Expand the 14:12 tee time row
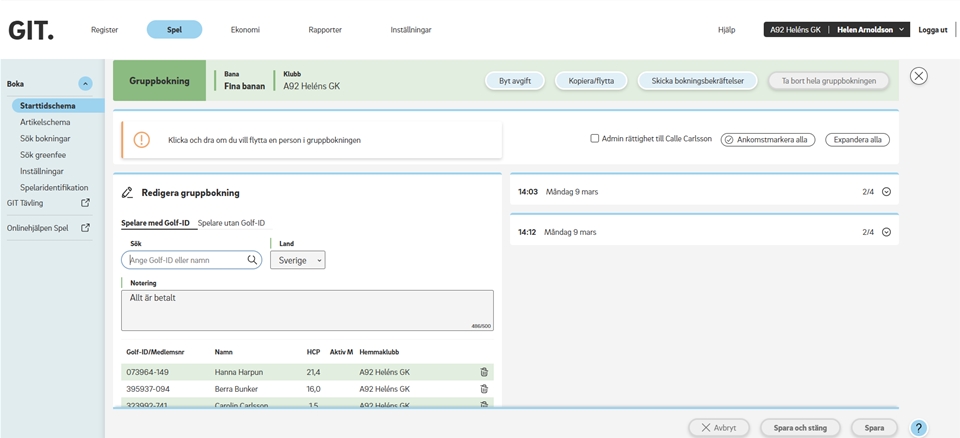960x438 pixels. (886, 232)
